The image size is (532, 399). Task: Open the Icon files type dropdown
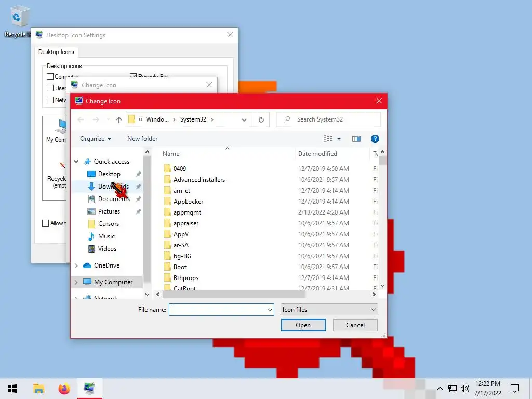click(329, 310)
